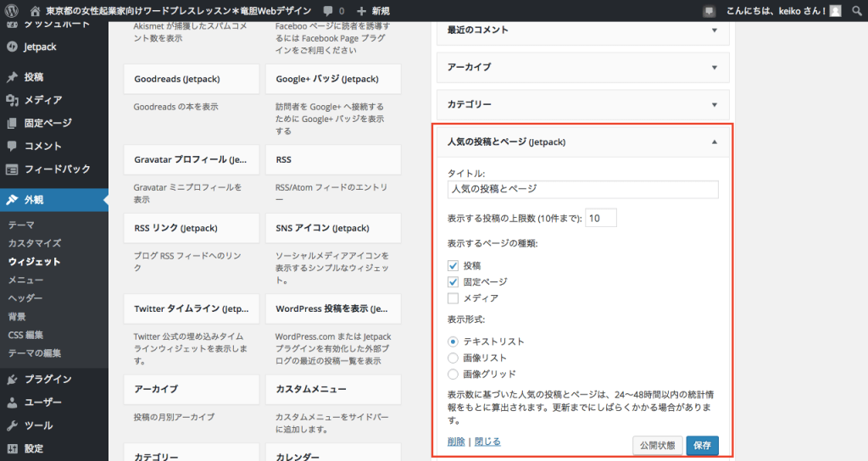Collapse the 人気の投稿とページ widget
Viewport: 868px width, 461px height.
pos(714,142)
